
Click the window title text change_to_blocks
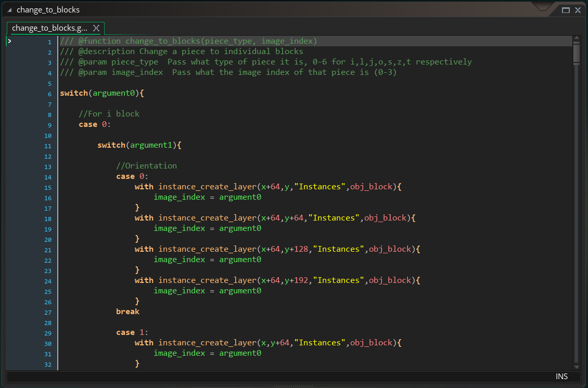(x=48, y=10)
